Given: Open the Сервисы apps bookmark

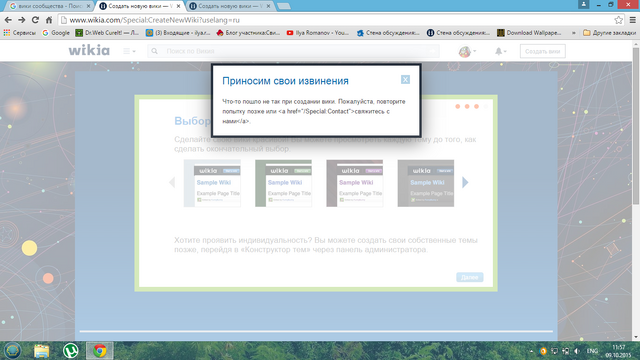Looking at the screenshot, I should (x=20, y=33).
